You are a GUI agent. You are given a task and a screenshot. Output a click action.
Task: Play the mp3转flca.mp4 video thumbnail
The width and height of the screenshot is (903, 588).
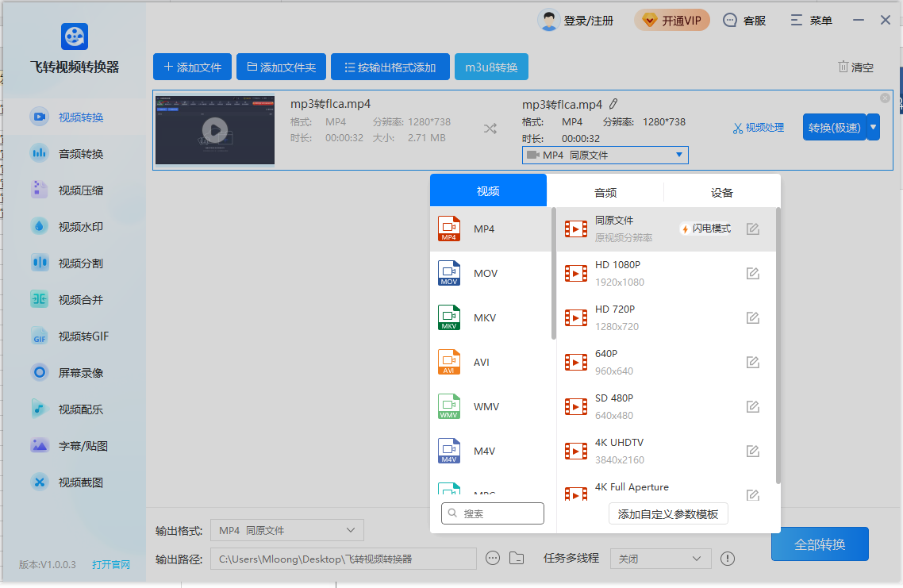[214, 130]
